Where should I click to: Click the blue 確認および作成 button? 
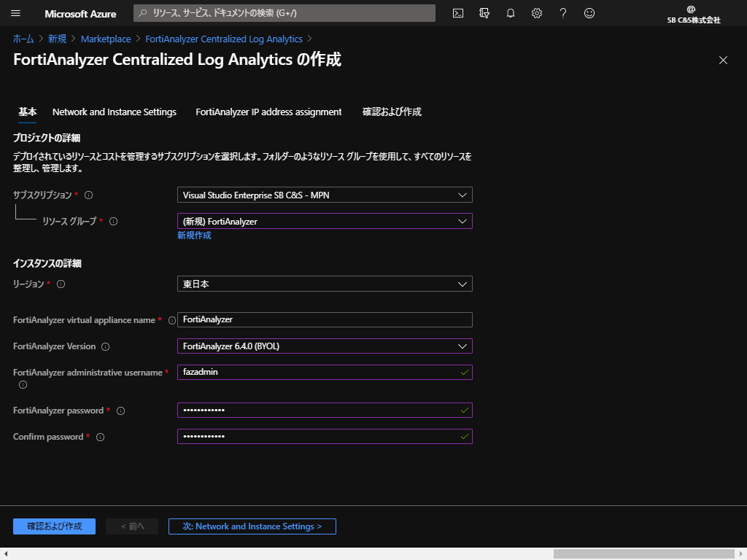(x=54, y=526)
